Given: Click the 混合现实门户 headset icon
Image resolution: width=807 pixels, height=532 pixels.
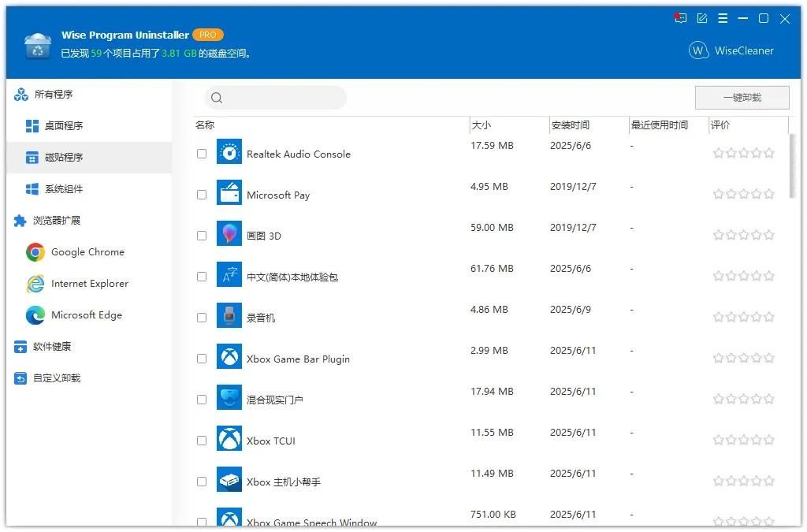Looking at the screenshot, I should [229, 398].
